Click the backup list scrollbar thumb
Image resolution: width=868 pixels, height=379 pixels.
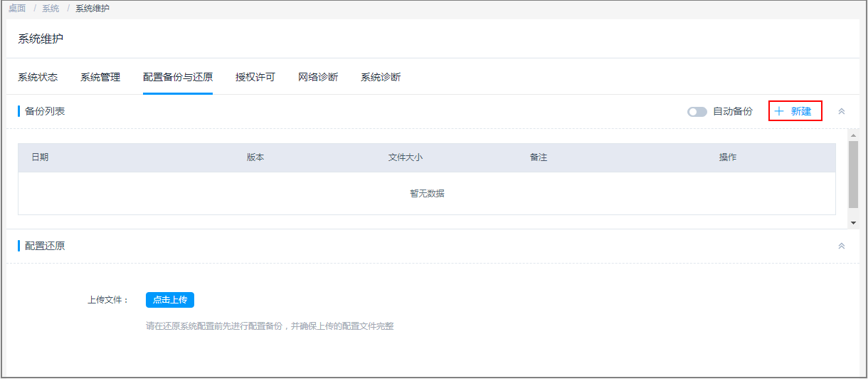(x=854, y=175)
